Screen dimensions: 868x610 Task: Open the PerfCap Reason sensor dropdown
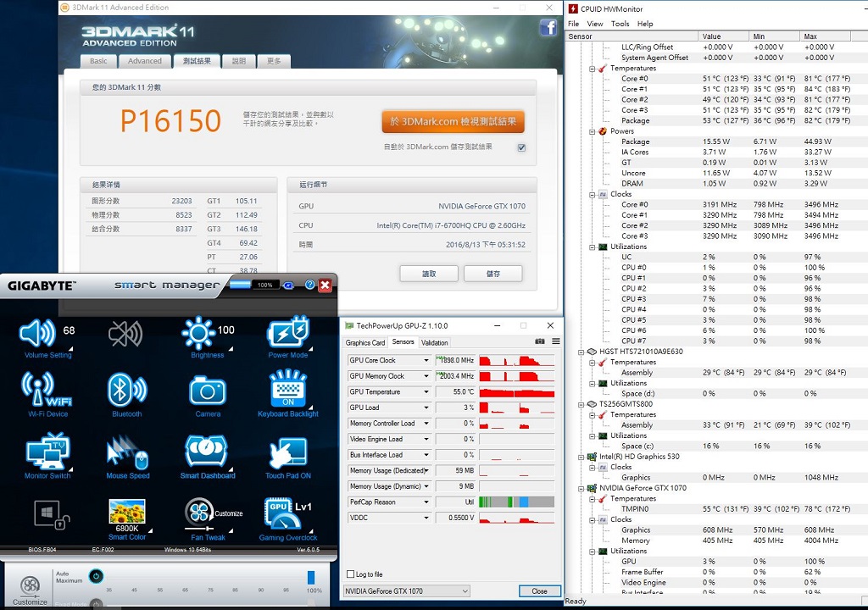pyautogui.click(x=426, y=502)
